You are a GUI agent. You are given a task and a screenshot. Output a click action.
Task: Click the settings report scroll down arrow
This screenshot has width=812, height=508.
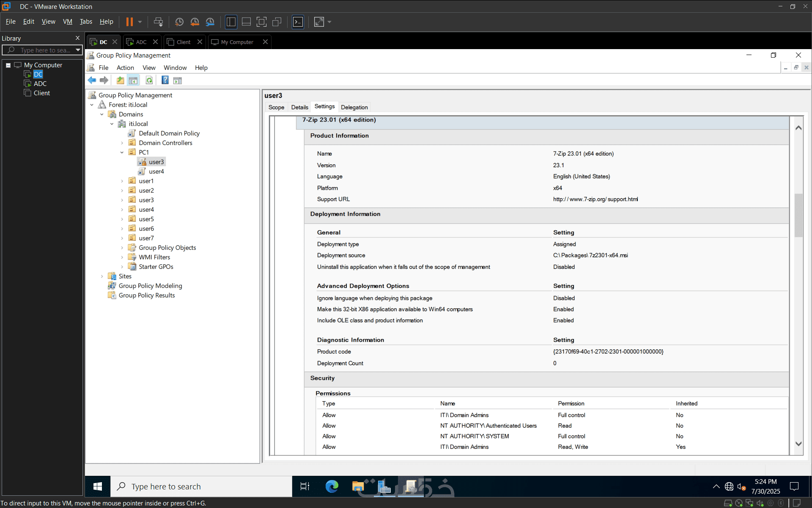coord(798,444)
